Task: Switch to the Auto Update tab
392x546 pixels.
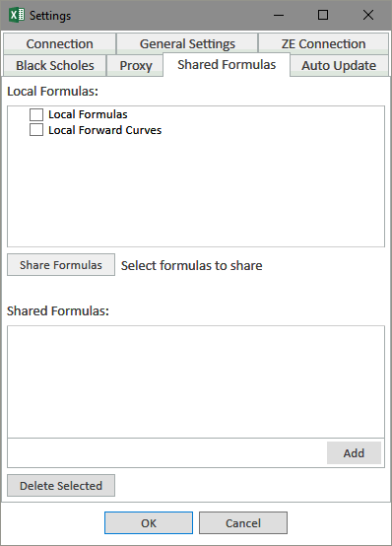Action: [x=339, y=65]
